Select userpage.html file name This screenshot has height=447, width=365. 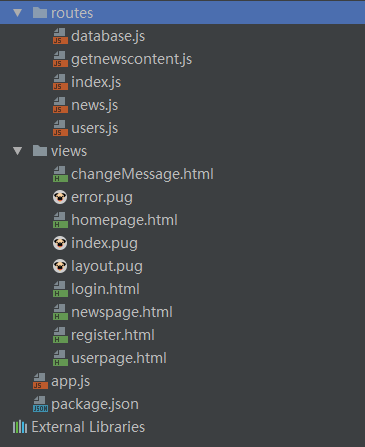point(119,358)
